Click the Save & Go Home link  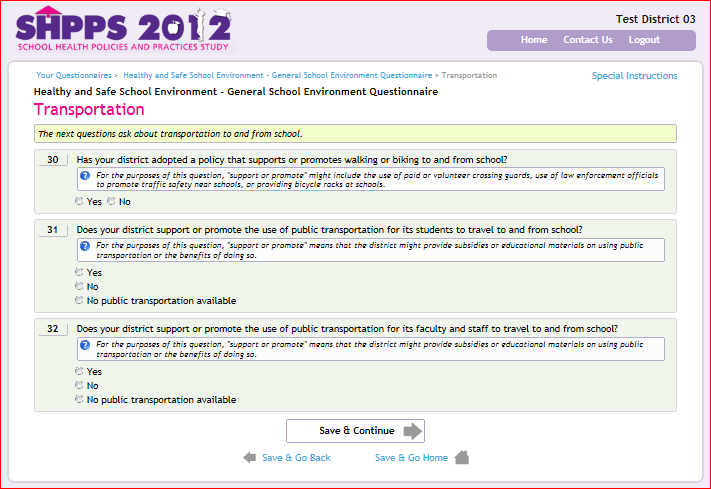tap(411, 458)
